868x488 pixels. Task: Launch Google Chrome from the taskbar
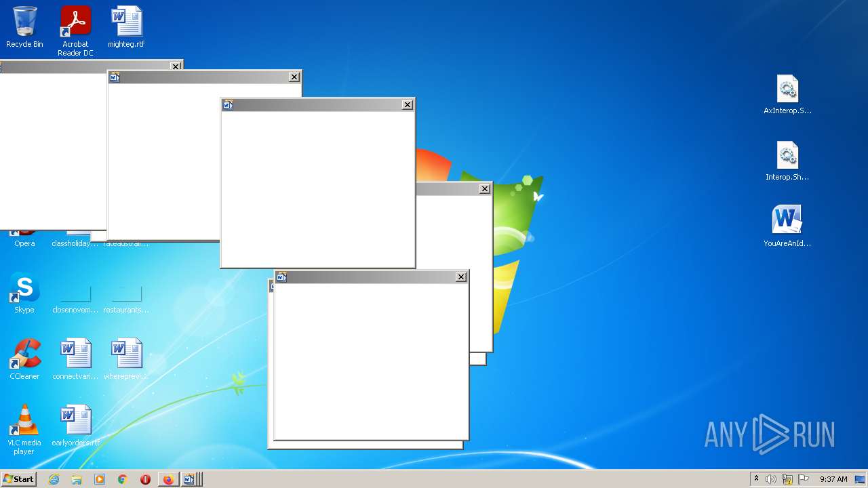(122, 479)
